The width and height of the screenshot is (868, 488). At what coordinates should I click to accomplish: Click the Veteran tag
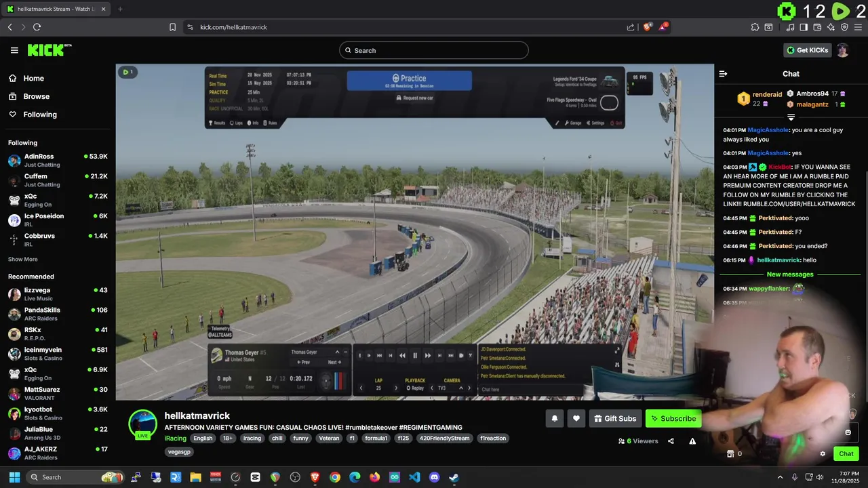[x=329, y=439]
